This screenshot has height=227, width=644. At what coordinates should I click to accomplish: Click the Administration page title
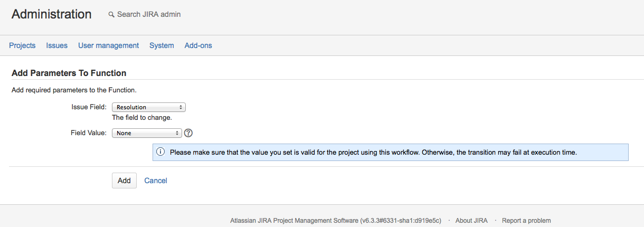click(51, 14)
